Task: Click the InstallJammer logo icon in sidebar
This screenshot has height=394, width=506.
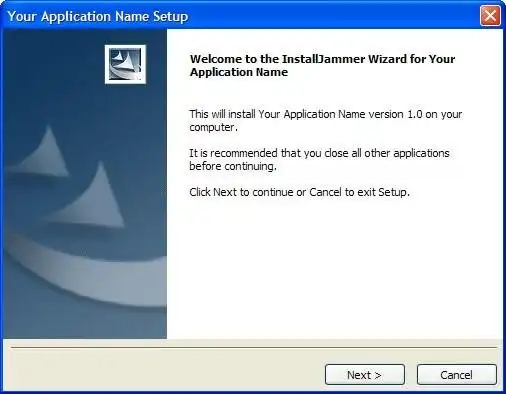Action: coord(125,64)
